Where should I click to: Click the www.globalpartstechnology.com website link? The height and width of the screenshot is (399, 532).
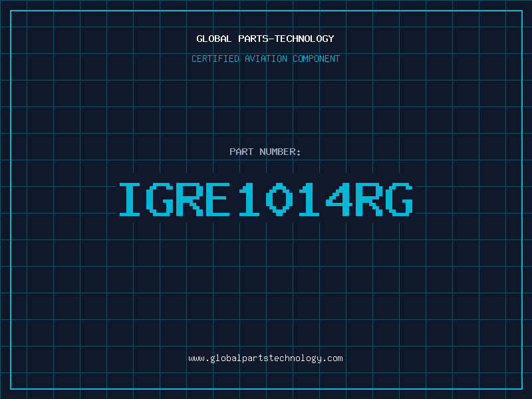coord(265,358)
